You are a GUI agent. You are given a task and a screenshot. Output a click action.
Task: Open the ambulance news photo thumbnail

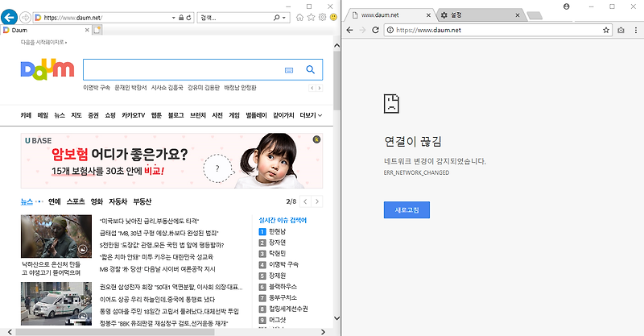tap(56, 304)
